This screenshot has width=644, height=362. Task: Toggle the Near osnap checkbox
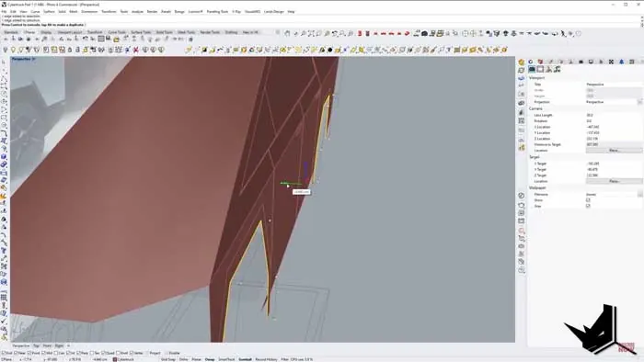tap(16, 353)
